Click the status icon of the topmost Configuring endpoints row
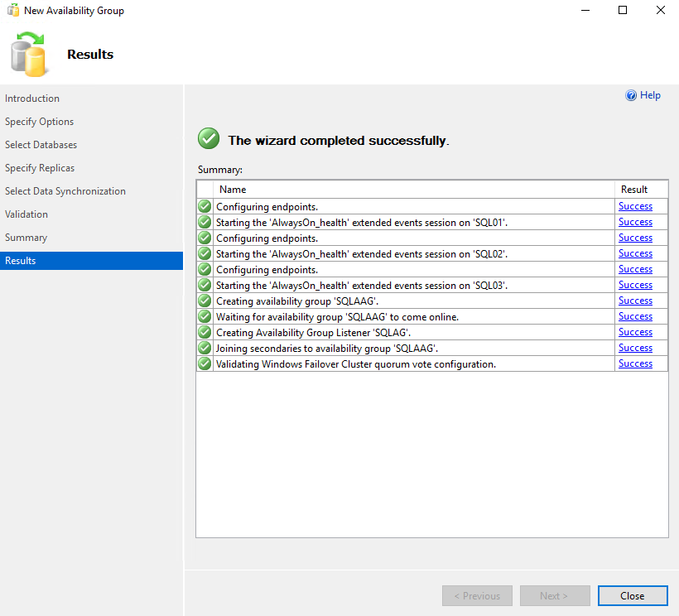679x616 pixels. point(205,206)
